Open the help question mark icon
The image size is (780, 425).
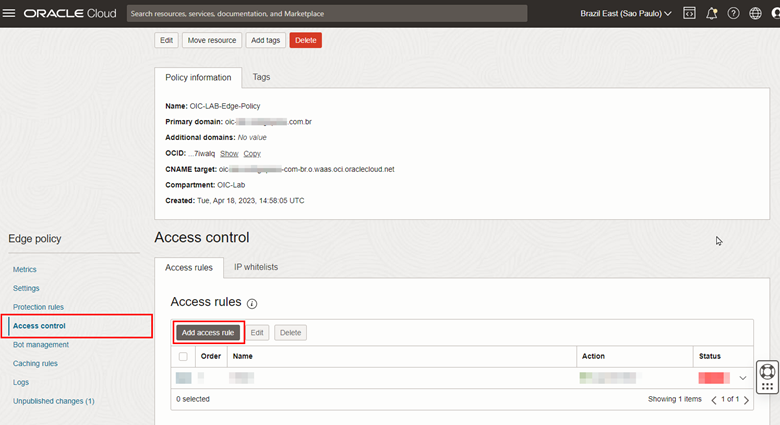tap(733, 13)
